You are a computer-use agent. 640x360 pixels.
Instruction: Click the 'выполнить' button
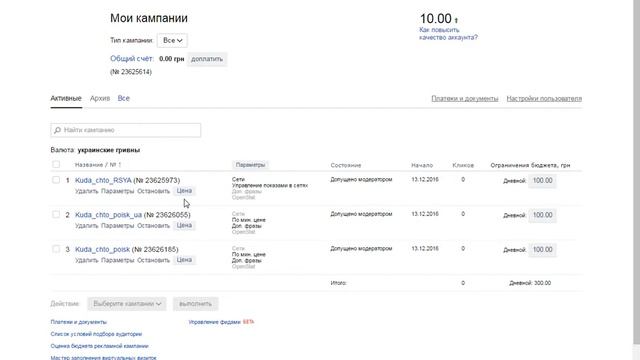coord(196,304)
